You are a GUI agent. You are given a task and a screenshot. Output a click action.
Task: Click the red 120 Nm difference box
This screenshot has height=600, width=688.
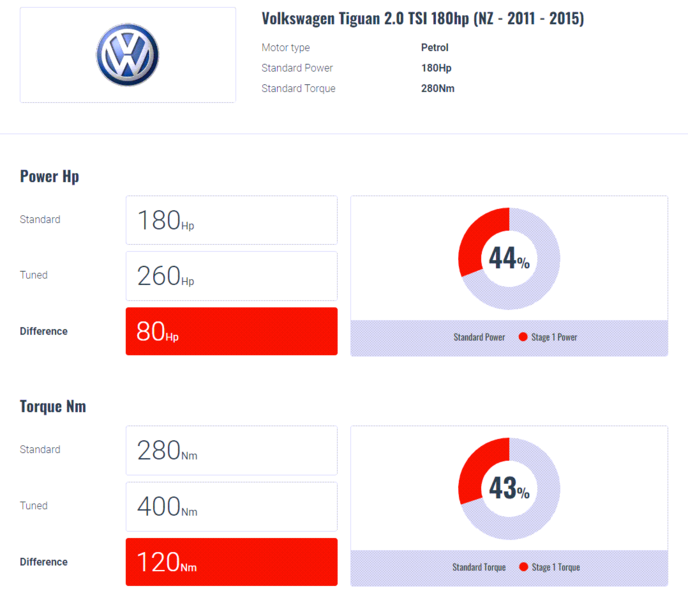click(x=232, y=562)
